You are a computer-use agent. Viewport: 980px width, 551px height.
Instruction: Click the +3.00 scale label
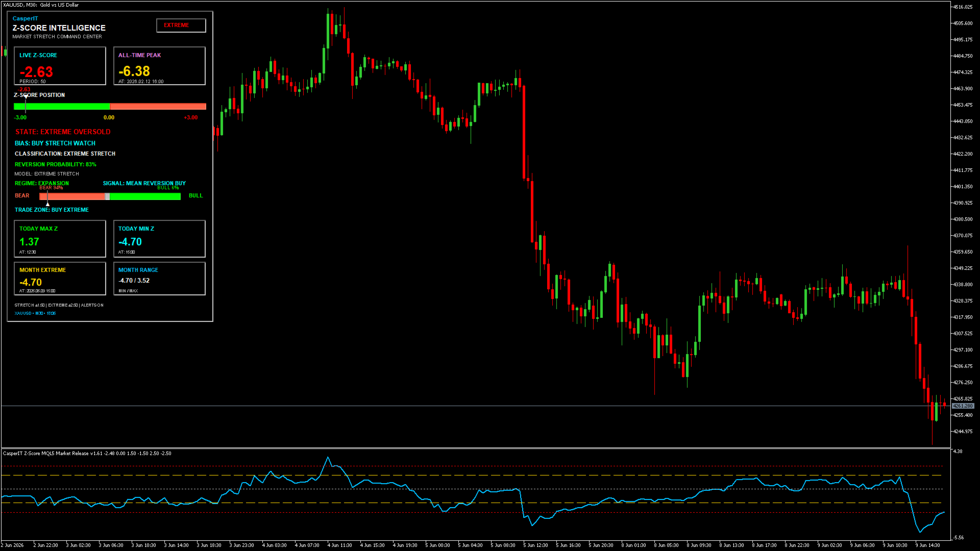point(191,117)
